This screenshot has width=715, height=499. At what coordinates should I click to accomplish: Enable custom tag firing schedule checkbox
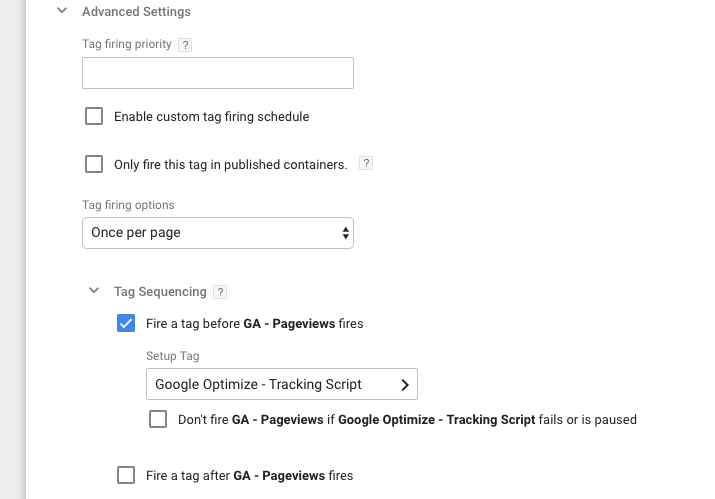pyautogui.click(x=94, y=116)
